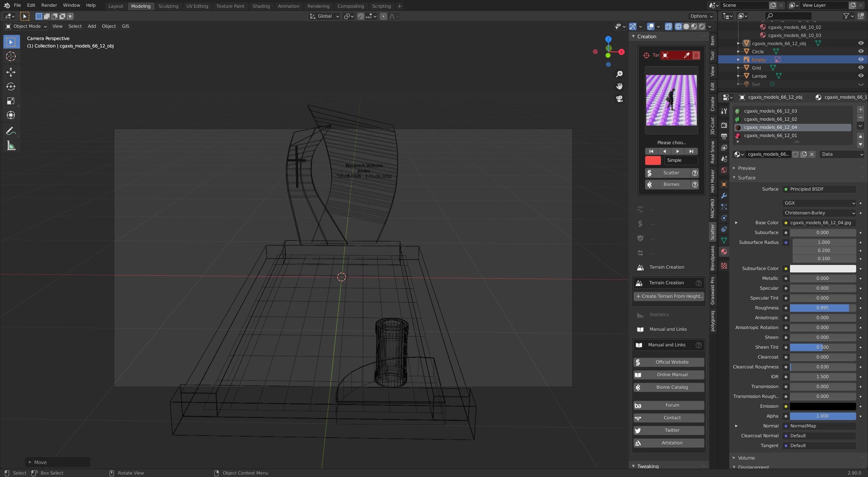The width and height of the screenshot is (868, 477).
Task: Open the Object Mode dropdown
Action: tap(26, 26)
